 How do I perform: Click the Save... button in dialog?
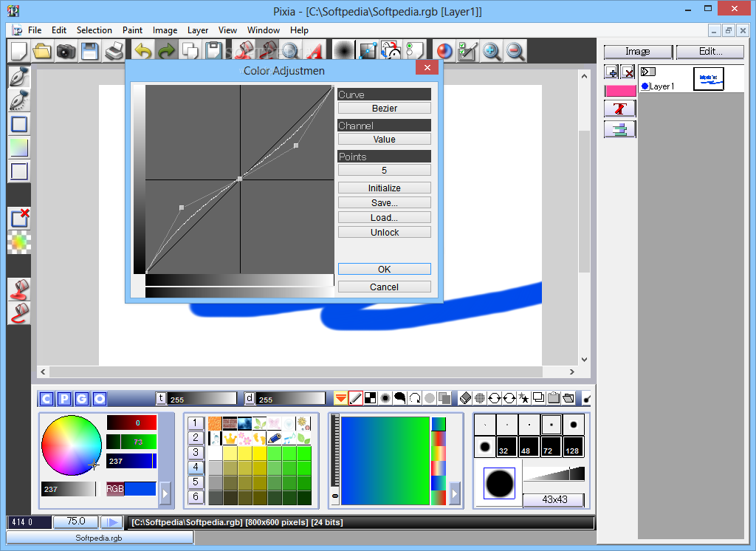[x=384, y=202]
